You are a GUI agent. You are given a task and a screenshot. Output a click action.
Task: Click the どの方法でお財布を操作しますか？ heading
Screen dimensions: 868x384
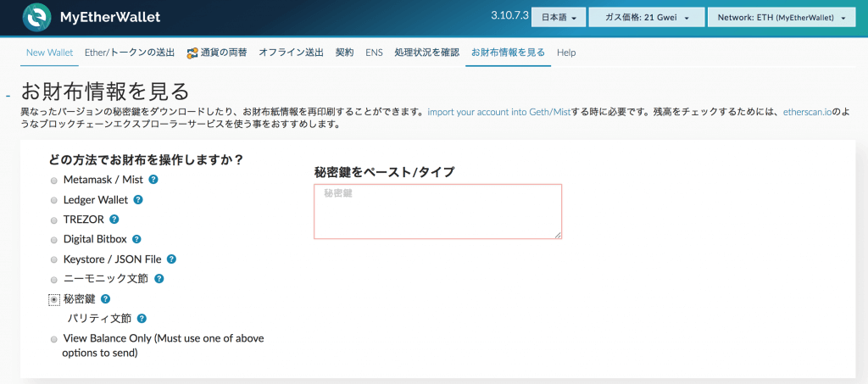click(147, 160)
